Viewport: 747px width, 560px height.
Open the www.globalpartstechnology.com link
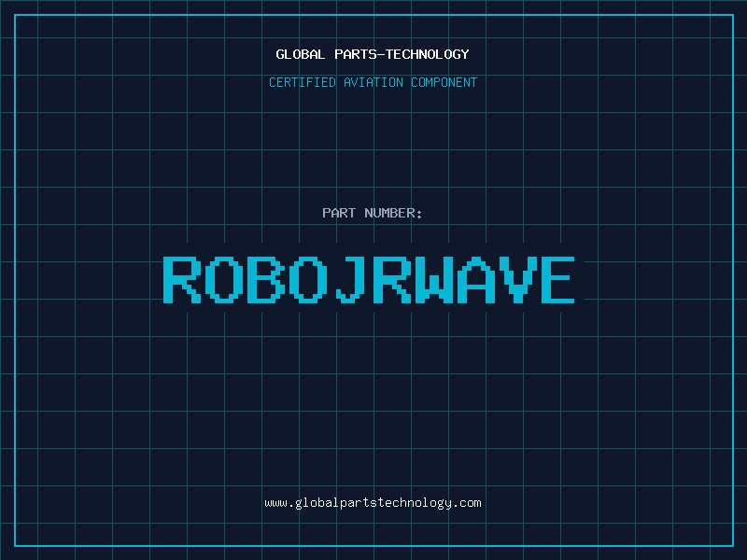click(x=373, y=503)
